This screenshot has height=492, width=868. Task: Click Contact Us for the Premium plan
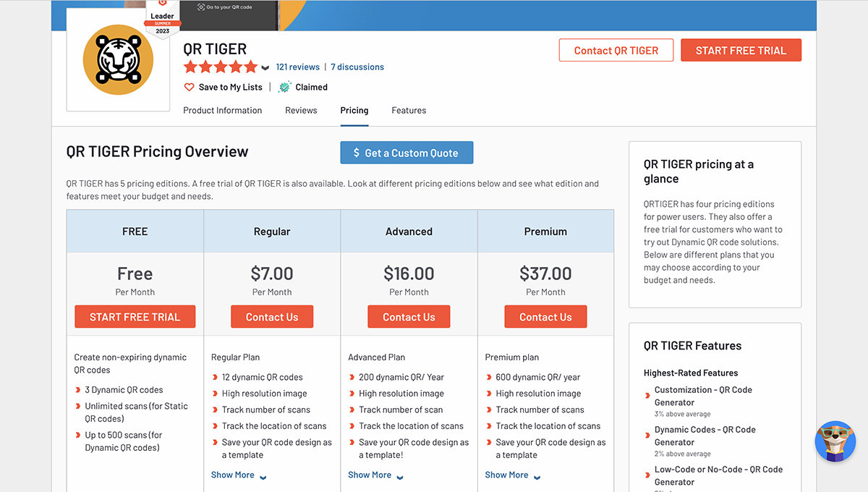tap(545, 317)
